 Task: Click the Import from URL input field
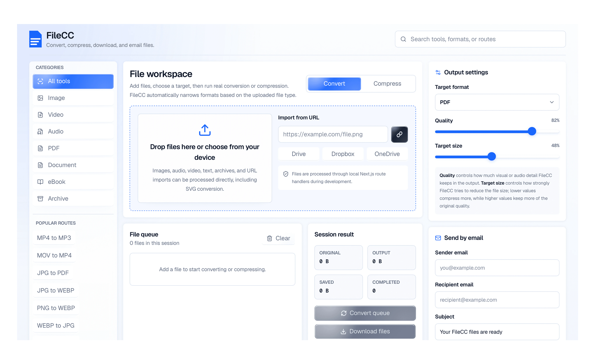(x=333, y=134)
